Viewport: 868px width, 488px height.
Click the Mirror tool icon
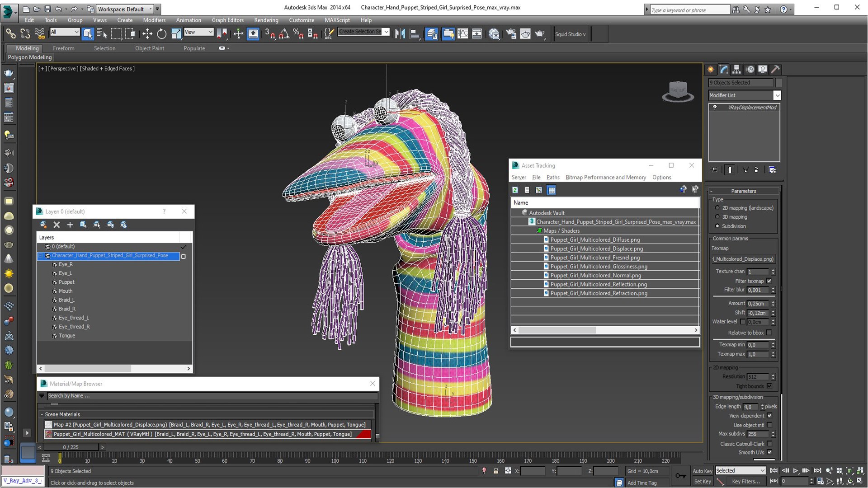400,33
